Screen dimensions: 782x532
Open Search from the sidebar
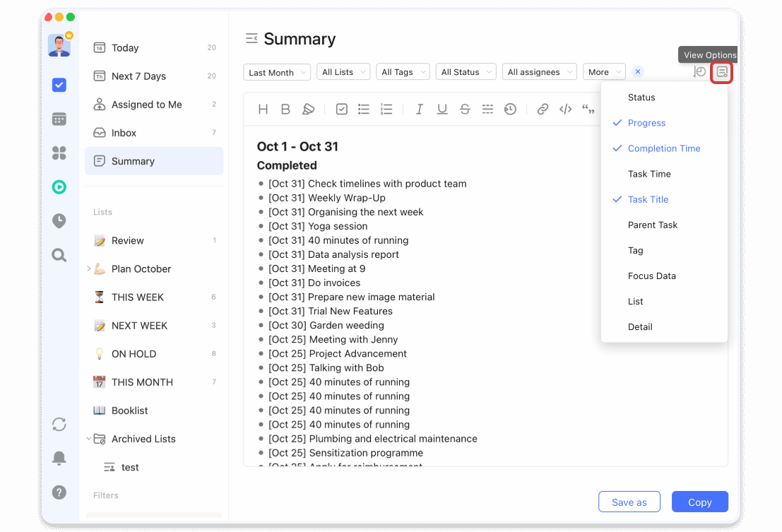point(59,255)
